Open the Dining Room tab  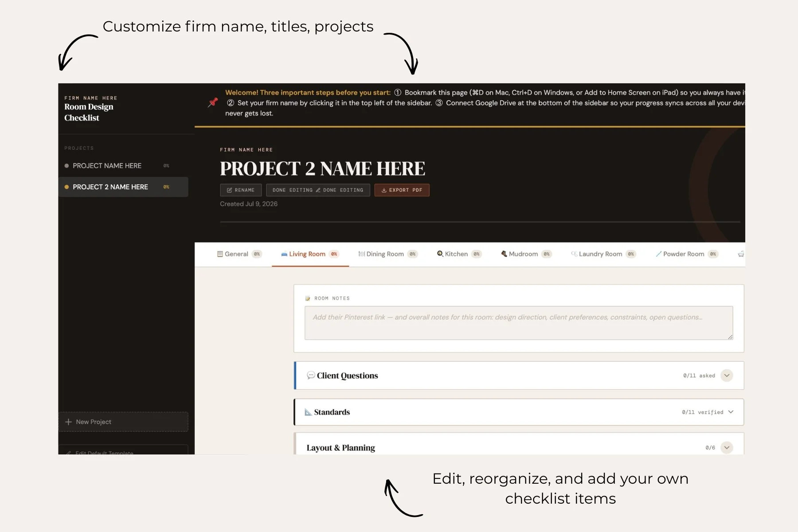(x=388, y=254)
